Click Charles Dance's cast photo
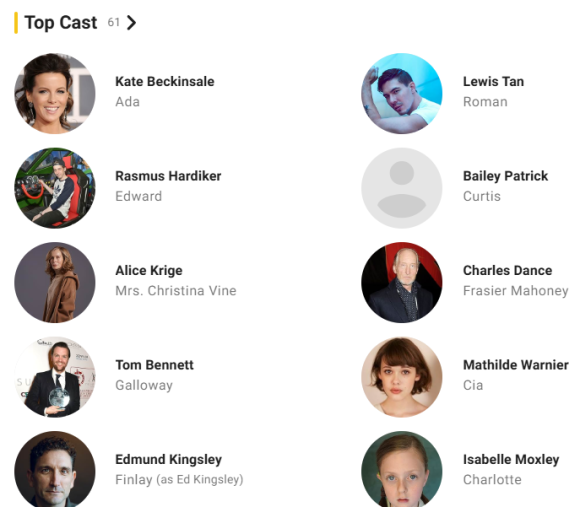 click(x=402, y=282)
